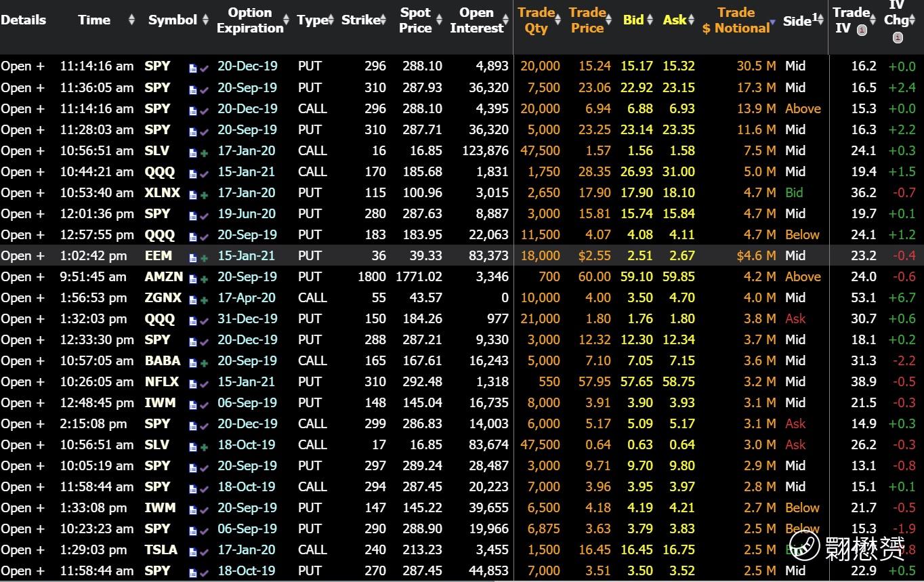Click the 53.1 trade IV value
Image resolution: width=924 pixels, height=582 pixels.
pos(864,297)
